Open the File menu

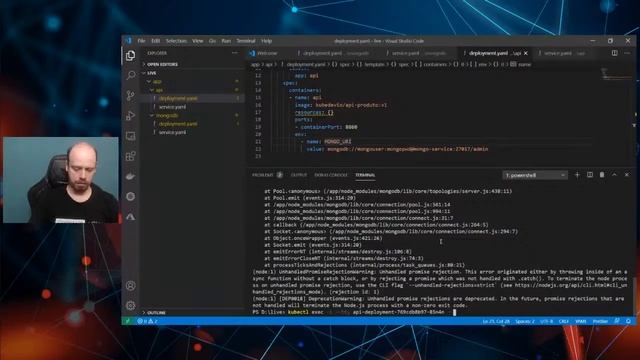[141, 41]
